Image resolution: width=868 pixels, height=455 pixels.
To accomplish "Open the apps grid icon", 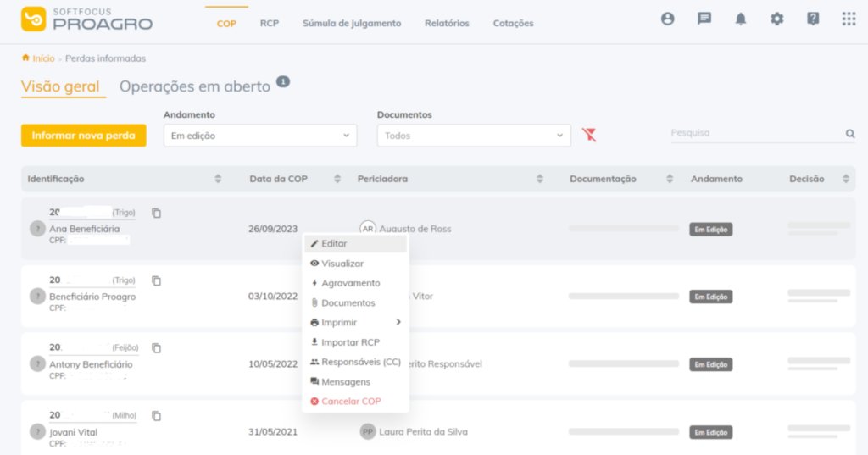I will [x=849, y=19].
